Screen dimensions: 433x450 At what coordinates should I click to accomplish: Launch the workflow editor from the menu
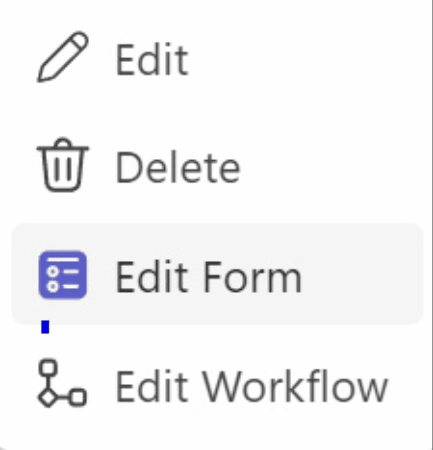pyautogui.click(x=217, y=383)
